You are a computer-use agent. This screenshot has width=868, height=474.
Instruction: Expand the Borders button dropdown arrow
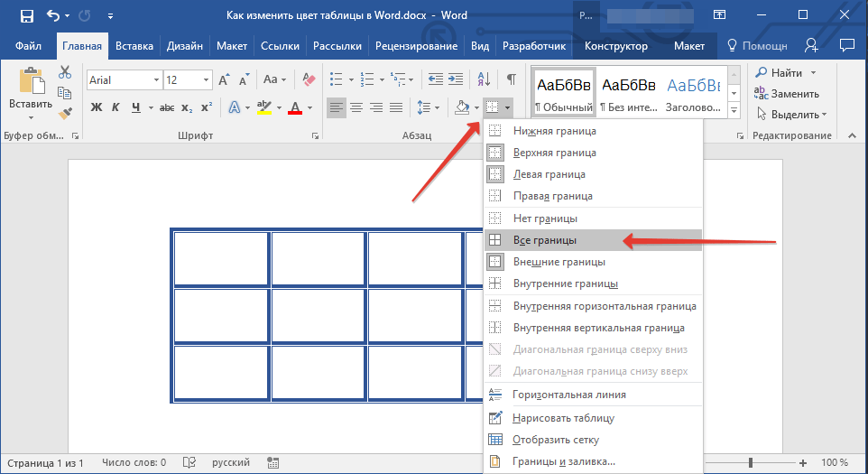pyautogui.click(x=508, y=108)
